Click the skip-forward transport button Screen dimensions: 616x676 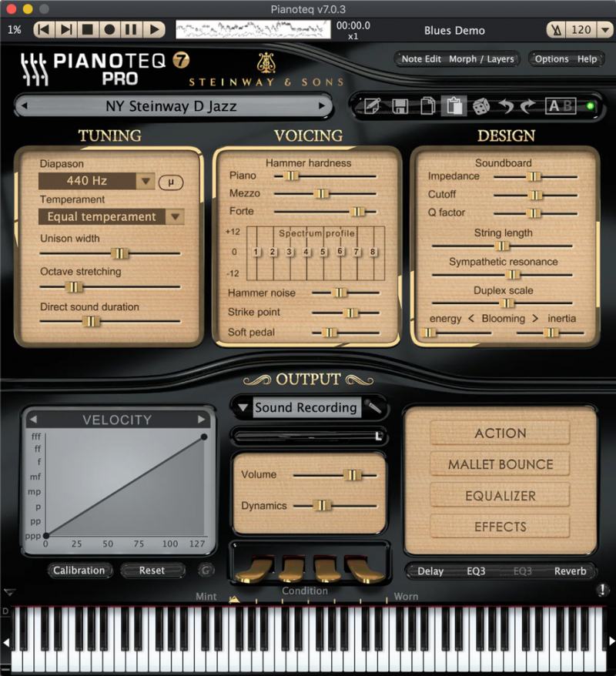[x=66, y=30]
